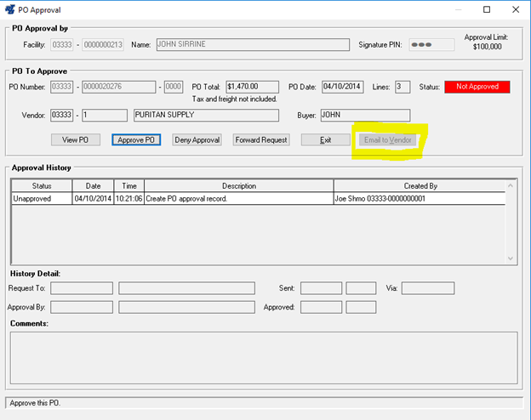The width and height of the screenshot is (531, 420).
Task: Click the red Not Approved status indicator
Action: 477,87
